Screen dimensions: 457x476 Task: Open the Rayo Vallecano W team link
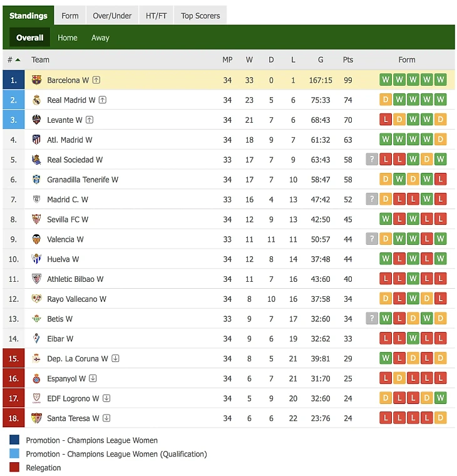pos(76,299)
